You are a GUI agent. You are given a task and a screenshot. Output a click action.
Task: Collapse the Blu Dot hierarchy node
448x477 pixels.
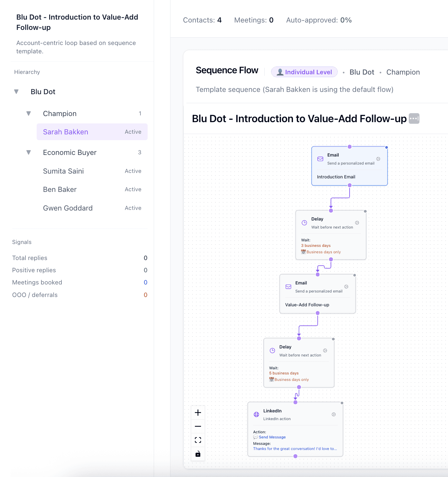point(16,92)
